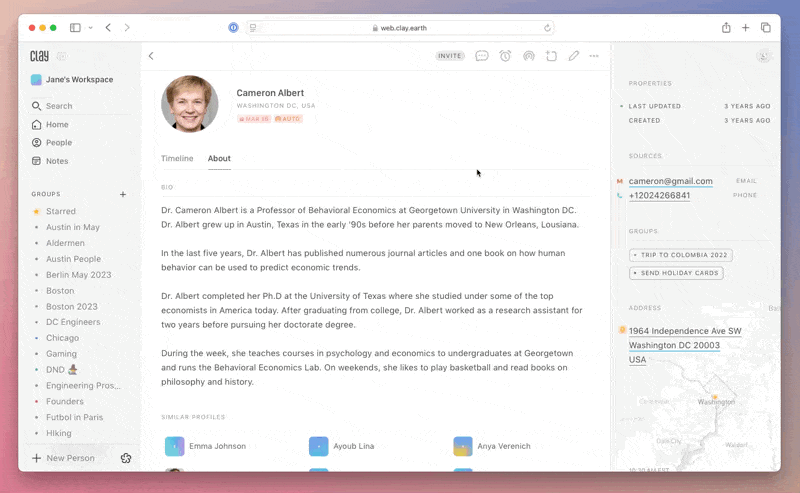Select the About tab

219,158
